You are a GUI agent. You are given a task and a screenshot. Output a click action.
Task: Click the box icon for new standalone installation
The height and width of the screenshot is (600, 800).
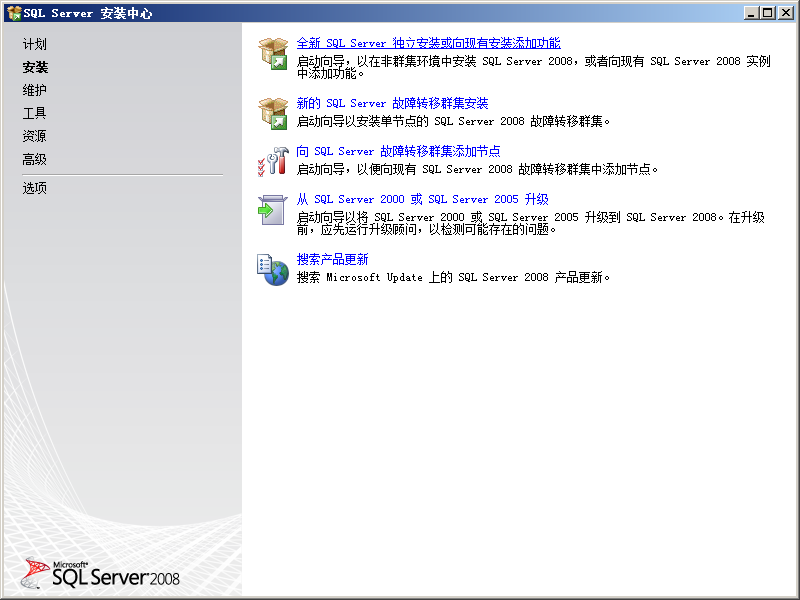(x=273, y=53)
